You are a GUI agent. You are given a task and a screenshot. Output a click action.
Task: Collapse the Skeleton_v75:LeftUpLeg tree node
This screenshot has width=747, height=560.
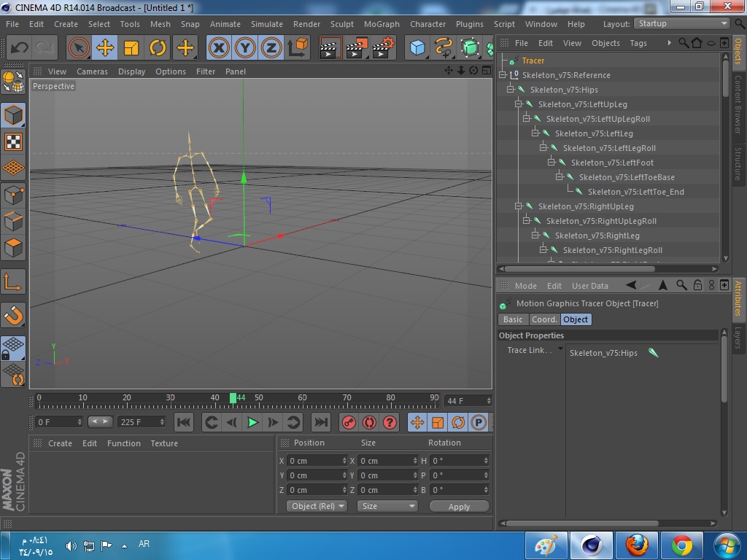tap(519, 104)
